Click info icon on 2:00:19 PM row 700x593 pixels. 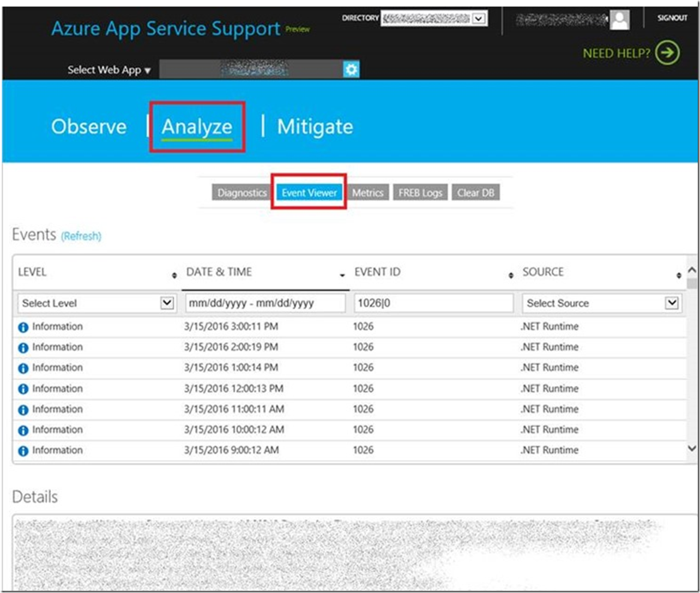pyautogui.click(x=23, y=348)
